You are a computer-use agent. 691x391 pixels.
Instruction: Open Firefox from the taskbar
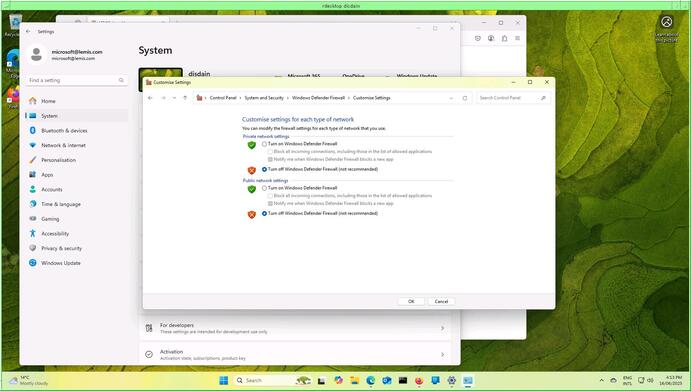[x=419, y=380]
